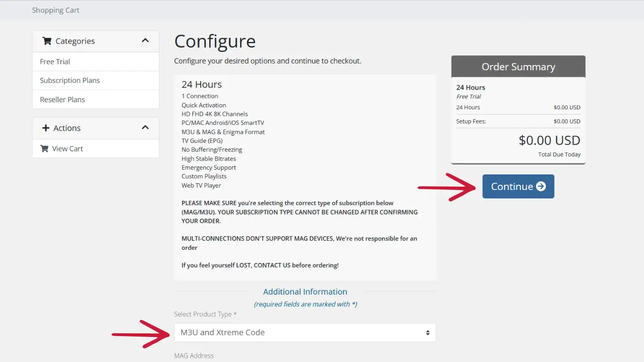Click the Order Summary header
This screenshot has width=644, height=362.
click(518, 66)
